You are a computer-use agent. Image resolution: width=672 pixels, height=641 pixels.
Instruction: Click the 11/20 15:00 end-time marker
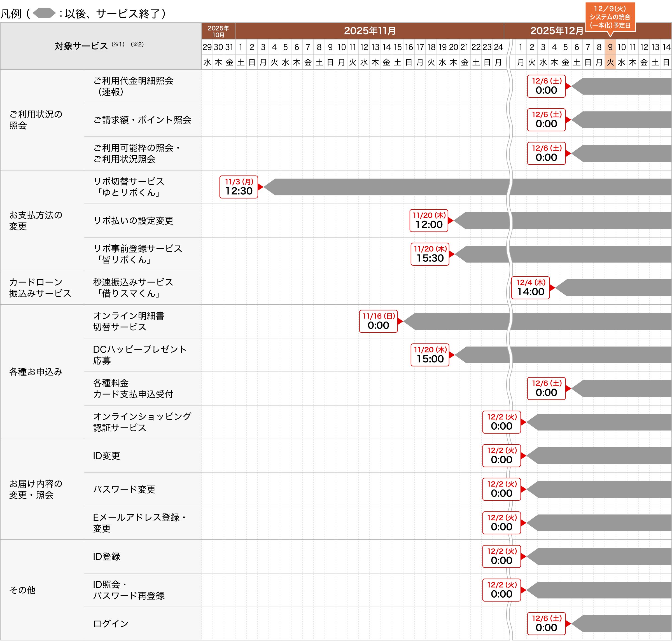coord(430,355)
